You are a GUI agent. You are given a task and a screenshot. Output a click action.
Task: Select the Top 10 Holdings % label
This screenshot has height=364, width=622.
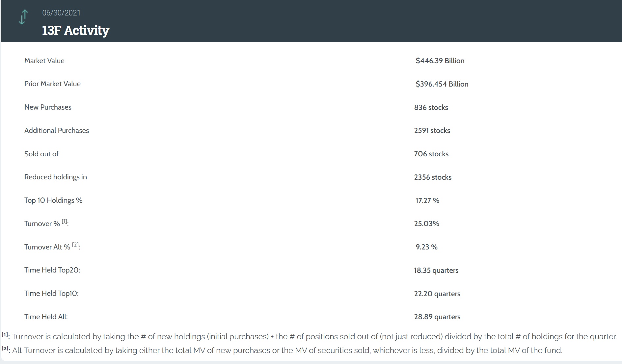[53, 200]
